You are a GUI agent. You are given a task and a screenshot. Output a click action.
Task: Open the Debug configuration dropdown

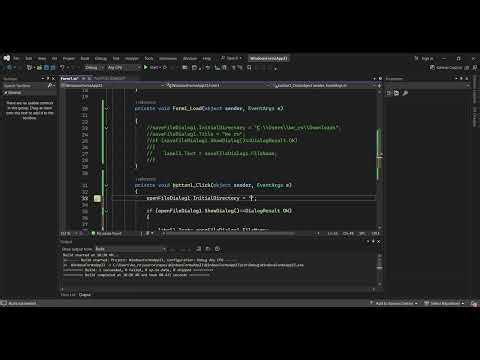[95, 68]
